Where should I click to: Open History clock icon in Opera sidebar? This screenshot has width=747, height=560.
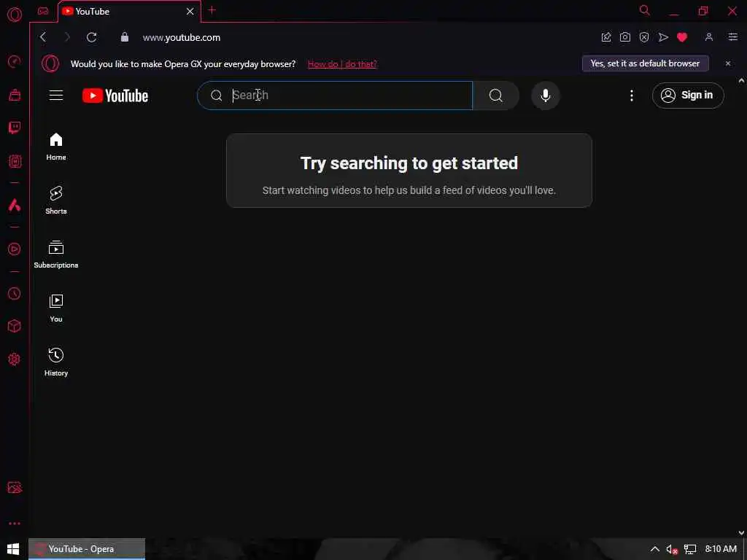point(15,293)
